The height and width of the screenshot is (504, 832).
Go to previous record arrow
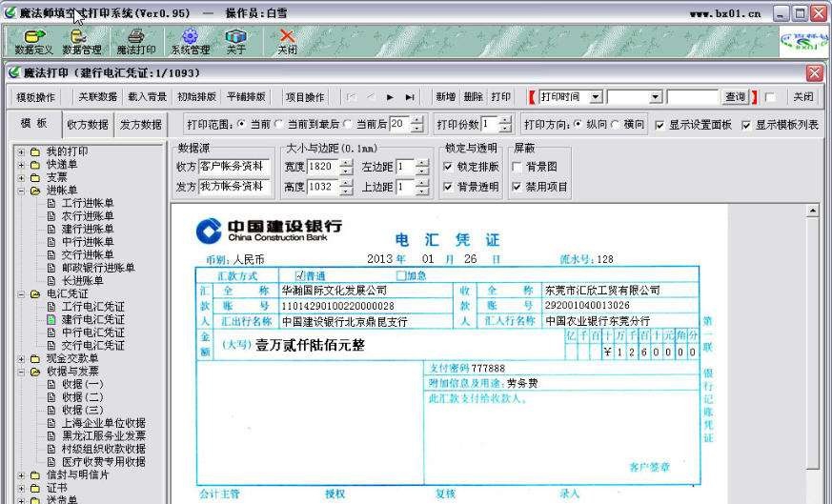[371, 97]
